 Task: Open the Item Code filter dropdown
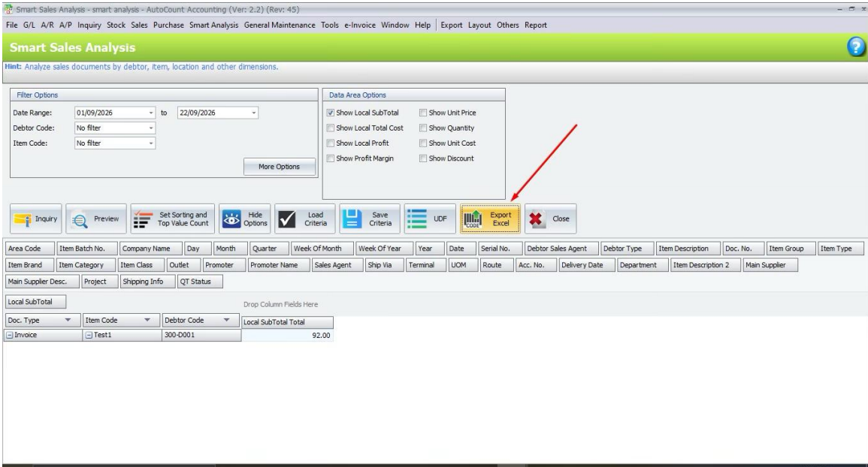(150, 143)
